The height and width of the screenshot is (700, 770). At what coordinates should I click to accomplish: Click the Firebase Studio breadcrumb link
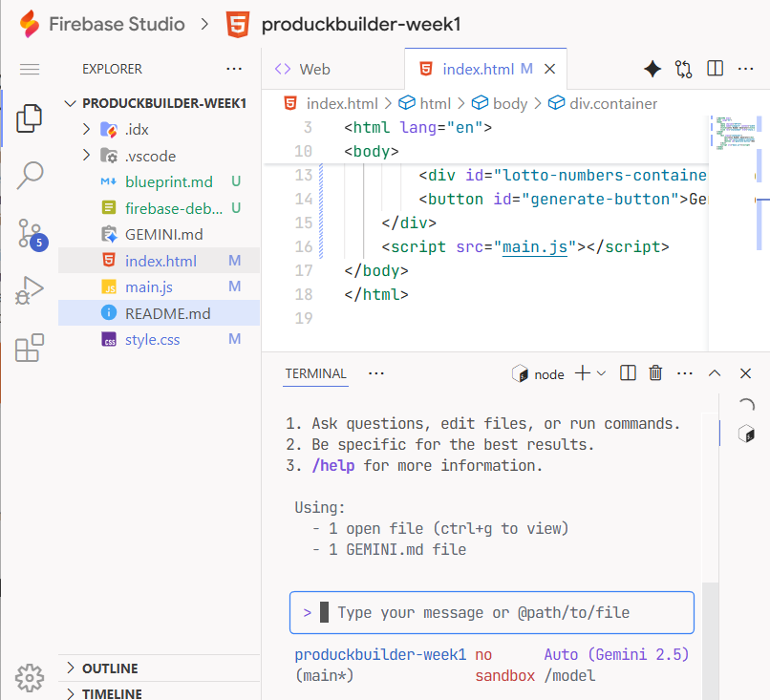click(117, 24)
